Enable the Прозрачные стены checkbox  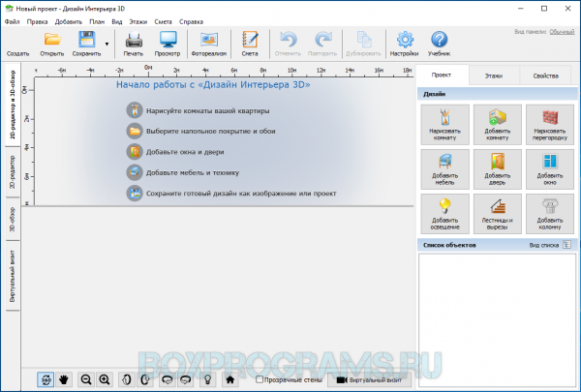(x=260, y=379)
